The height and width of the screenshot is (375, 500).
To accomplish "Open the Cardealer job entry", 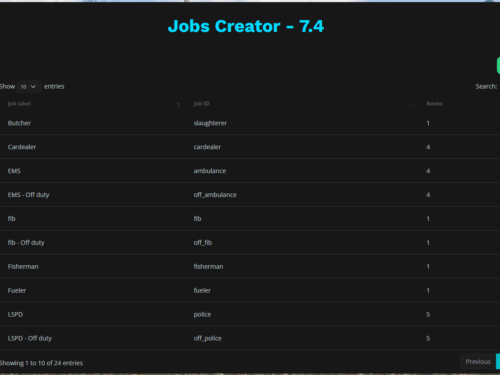I will click(250, 147).
